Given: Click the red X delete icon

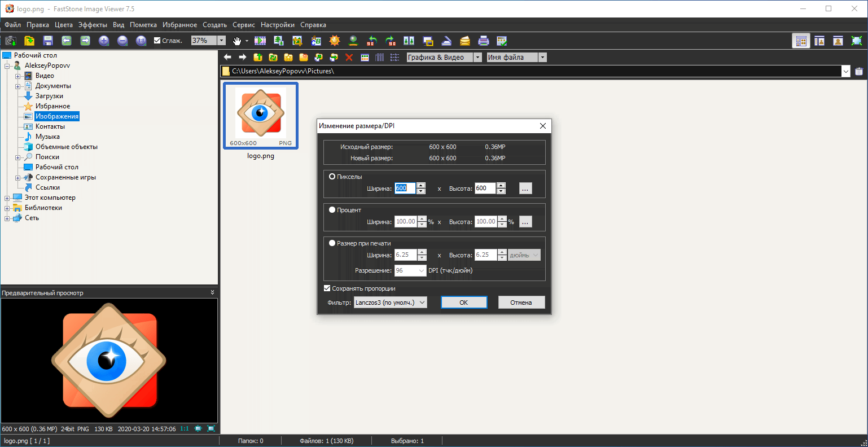Looking at the screenshot, I should 349,57.
